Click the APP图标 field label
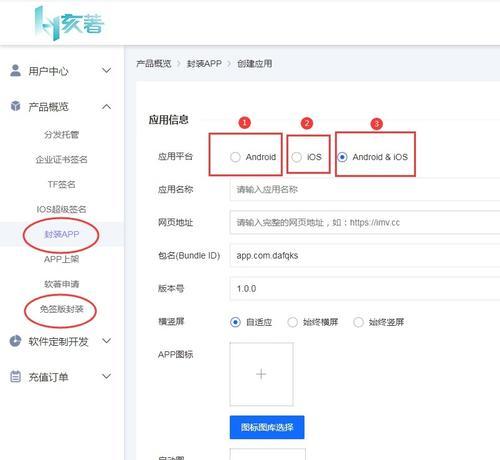500x460 pixels. coord(175,355)
